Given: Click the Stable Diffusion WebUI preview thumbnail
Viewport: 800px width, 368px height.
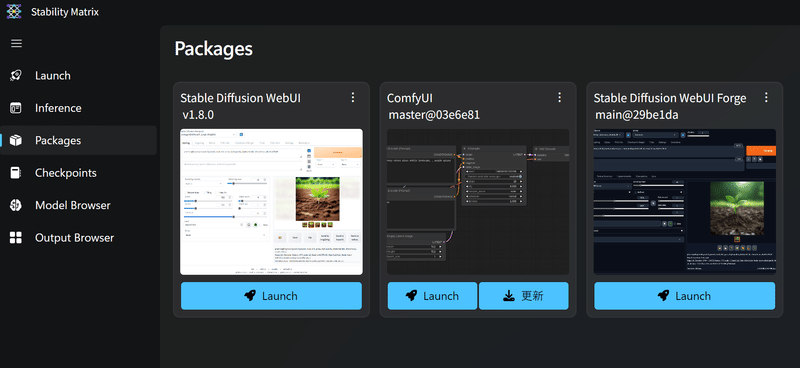Looking at the screenshot, I should tap(271, 202).
